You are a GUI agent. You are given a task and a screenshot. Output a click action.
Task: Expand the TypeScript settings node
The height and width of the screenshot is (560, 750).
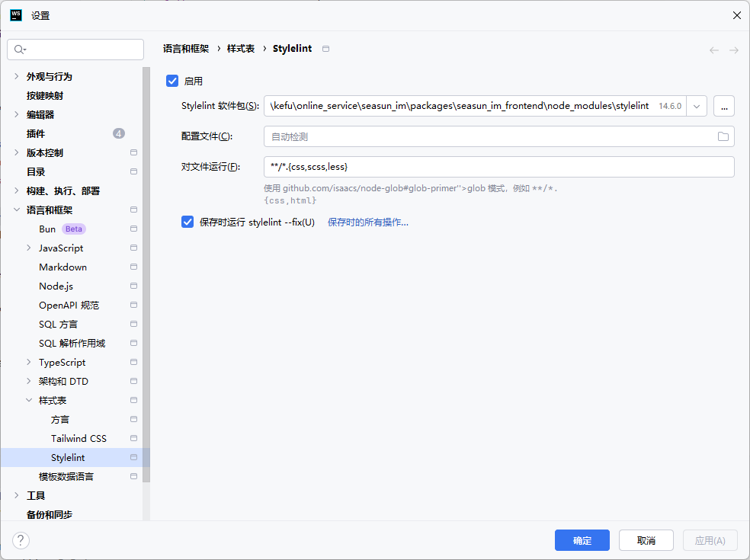click(29, 363)
